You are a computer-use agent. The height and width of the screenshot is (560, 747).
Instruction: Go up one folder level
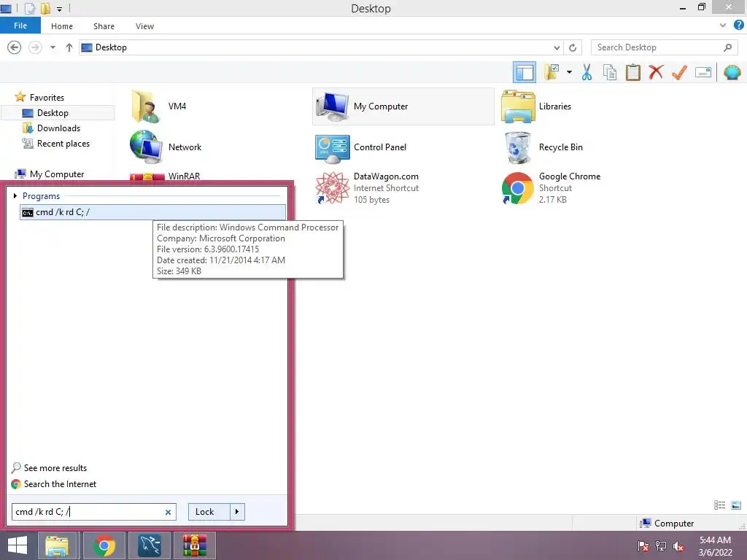pos(69,47)
